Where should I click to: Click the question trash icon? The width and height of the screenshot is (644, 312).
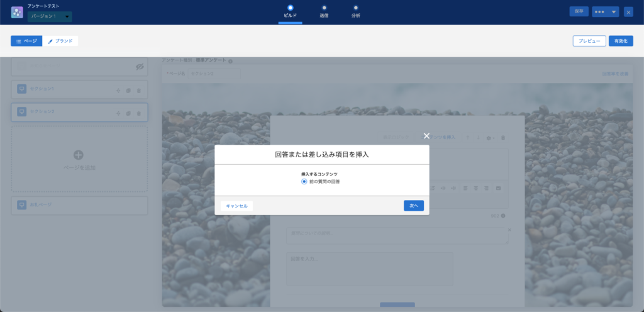point(503,138)
